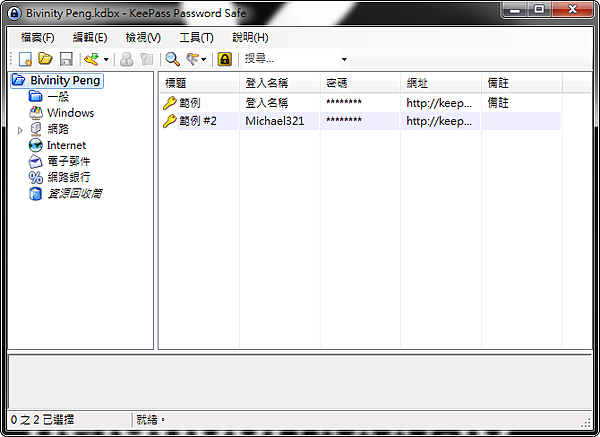Click the recycle bin icon in tree

[x=36, y=194]
